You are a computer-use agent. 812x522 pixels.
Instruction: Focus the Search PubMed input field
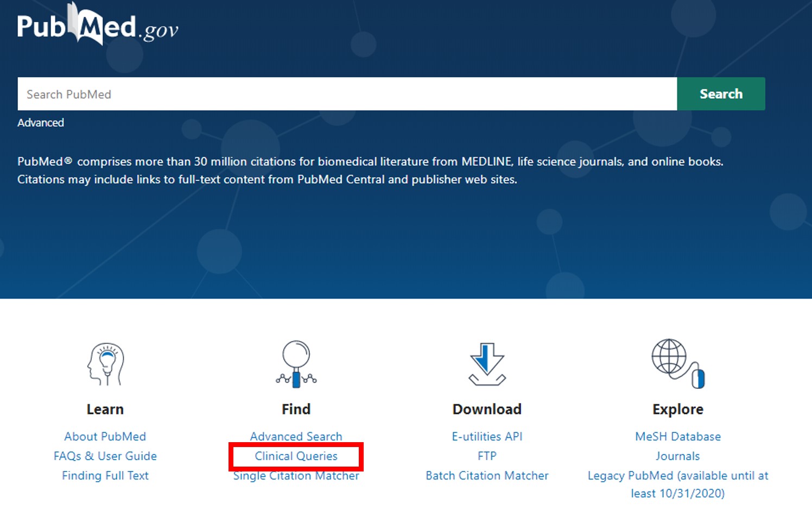[347, 94]
